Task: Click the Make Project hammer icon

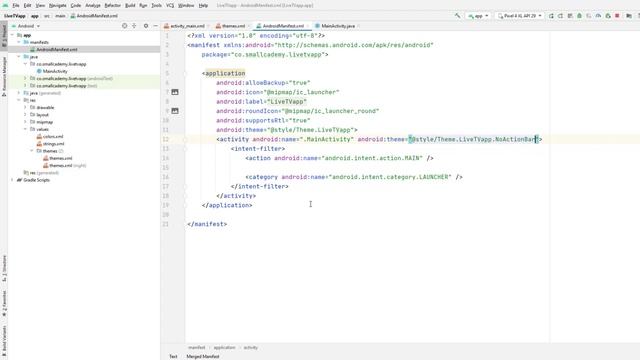Action: (458, 16)
